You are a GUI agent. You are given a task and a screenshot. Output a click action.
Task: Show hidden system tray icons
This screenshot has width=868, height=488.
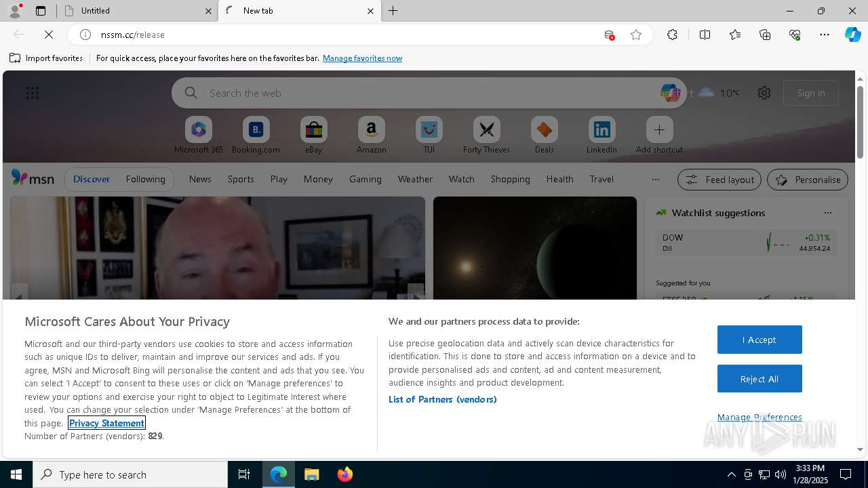[x=731, y=474]
